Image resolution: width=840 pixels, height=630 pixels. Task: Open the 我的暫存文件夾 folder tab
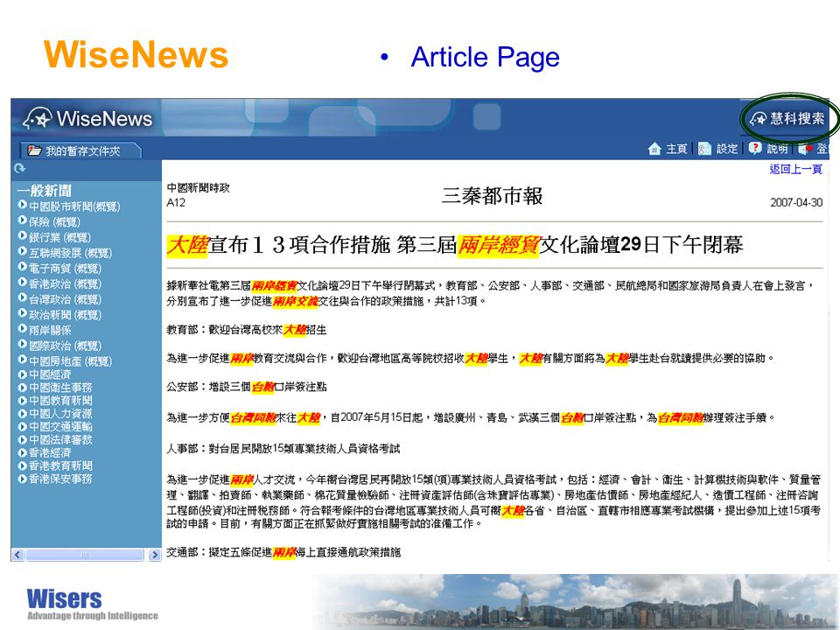(80, 150)
